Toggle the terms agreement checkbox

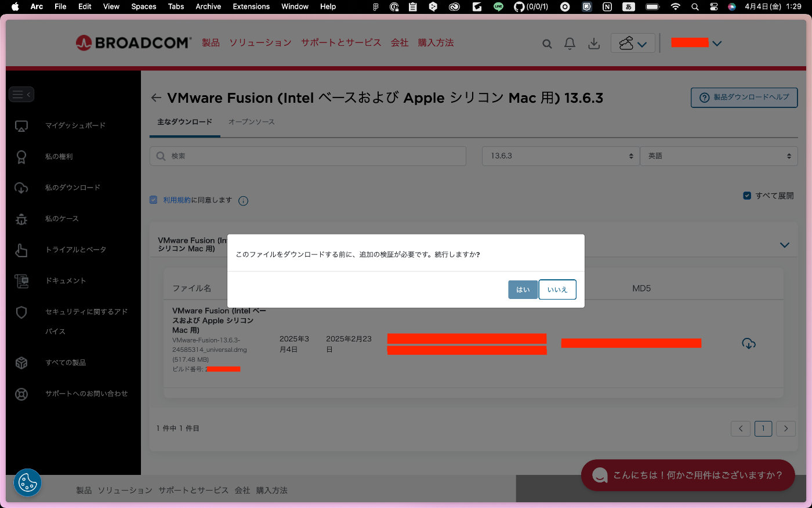click(x=154, y=200)
